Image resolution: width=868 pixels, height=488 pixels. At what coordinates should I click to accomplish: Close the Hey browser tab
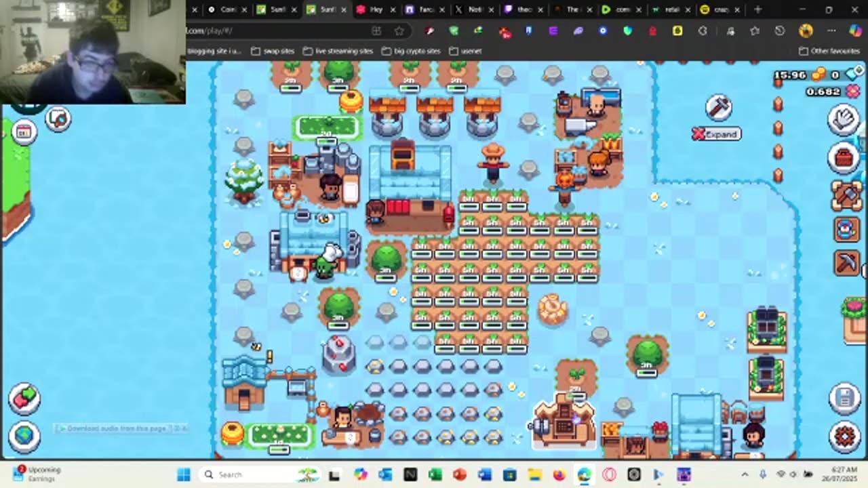click(393, 9)
